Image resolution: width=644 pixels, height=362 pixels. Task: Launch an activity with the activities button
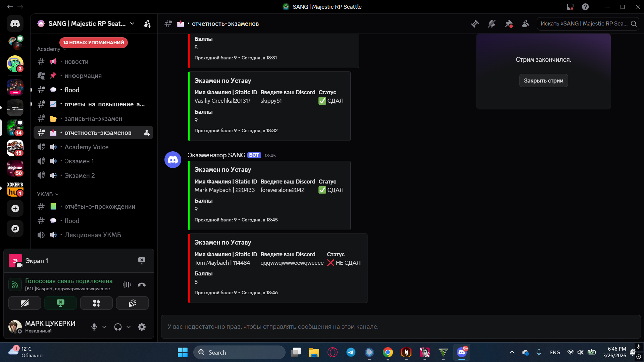pyautogui.click(x=96, y=303)
